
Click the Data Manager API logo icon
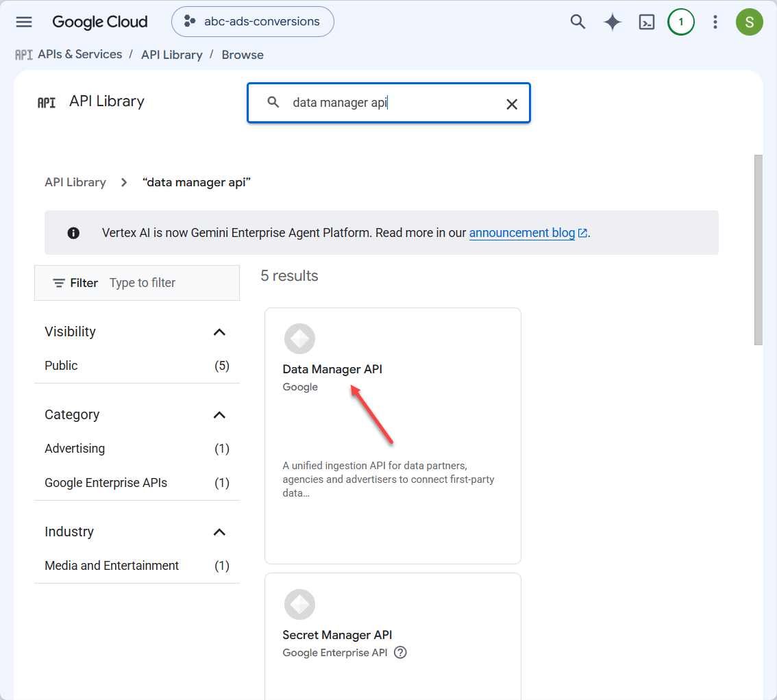click(300, 339)
